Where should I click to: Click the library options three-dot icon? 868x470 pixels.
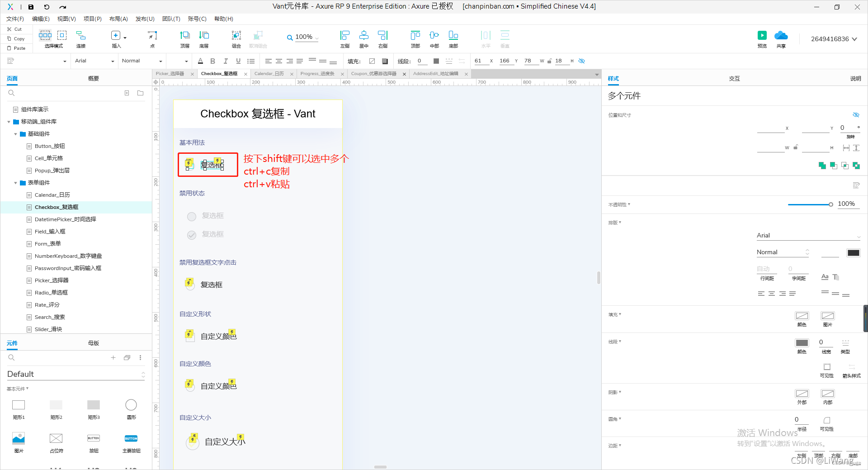(x=141, y=357)
